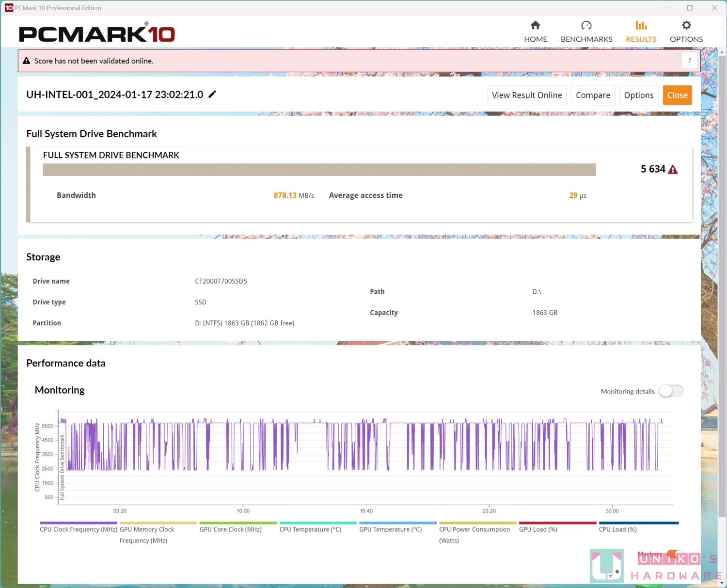Click the PCMARK10 logo
Screen dimensions: 727x588
(97, 33)
